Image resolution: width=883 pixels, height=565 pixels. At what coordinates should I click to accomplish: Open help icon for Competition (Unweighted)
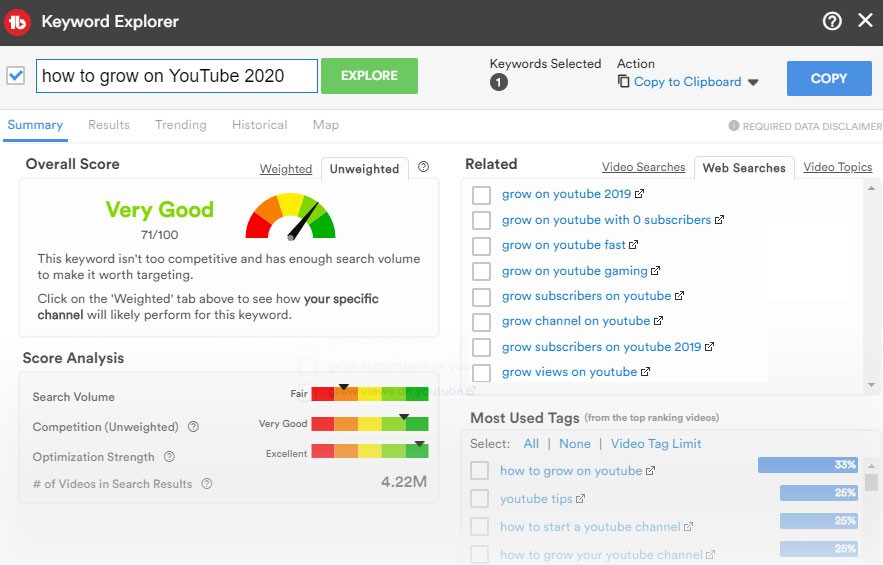click(193, 426)
